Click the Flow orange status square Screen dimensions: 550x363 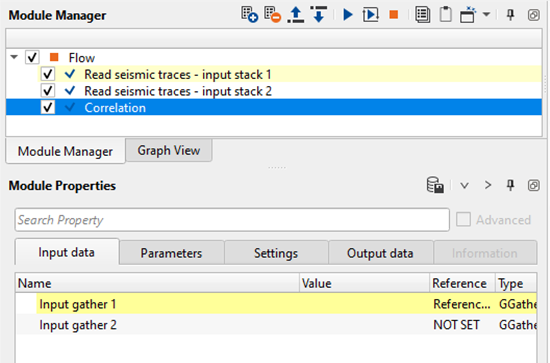54,57
